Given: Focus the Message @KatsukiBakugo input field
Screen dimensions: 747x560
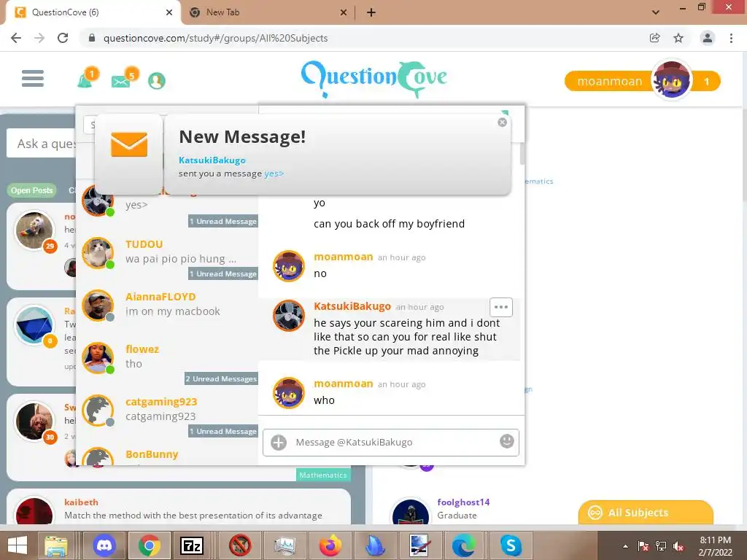Looking at the screenshot, I should pyautogui.click(x=391, y=443).
